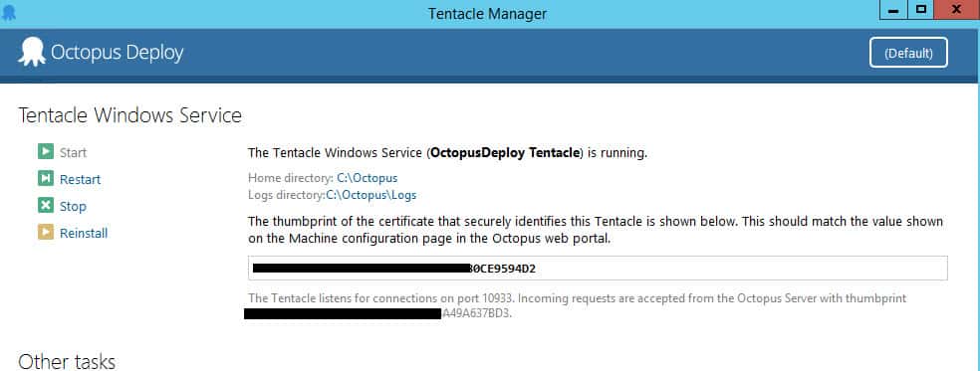Open the C:\Octopus home directory link
Image resolution: width=980 pixels, height=371 pixels.
pyautogui.click(x=367, y=178)
